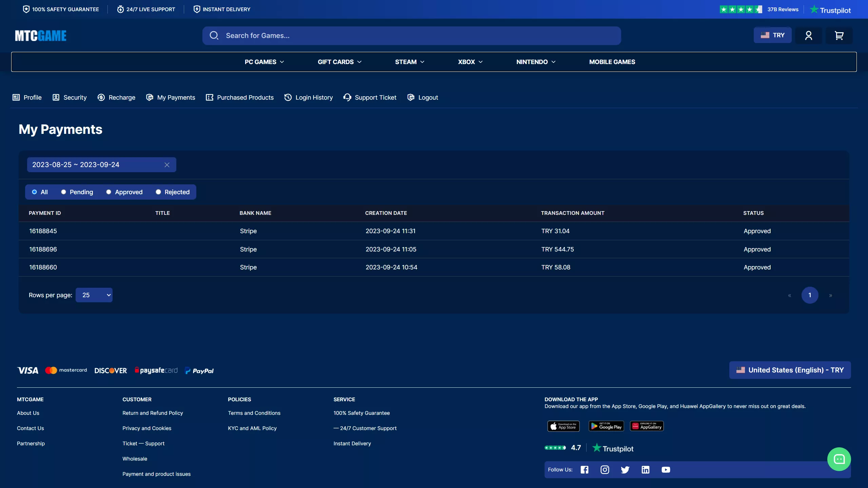The image size is (868, 488).
Task: Open the Wholesale footer link
Action: (x=135, y=459)
